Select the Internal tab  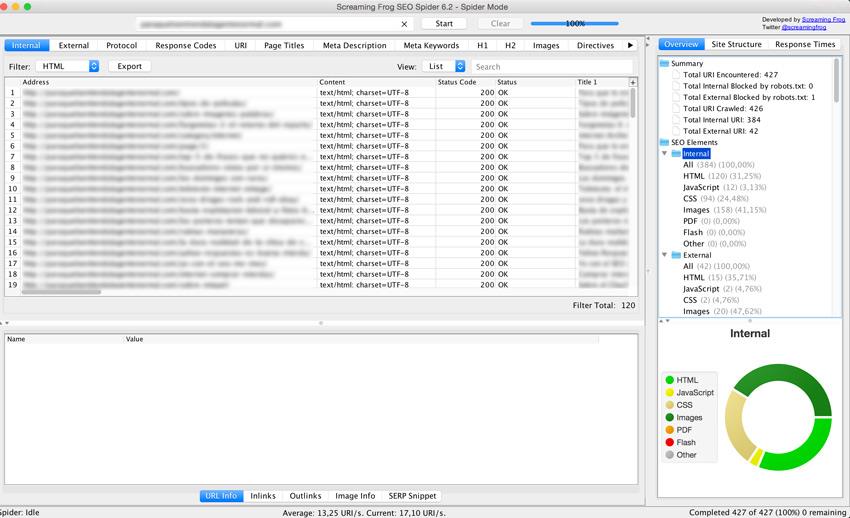point(27,46)
